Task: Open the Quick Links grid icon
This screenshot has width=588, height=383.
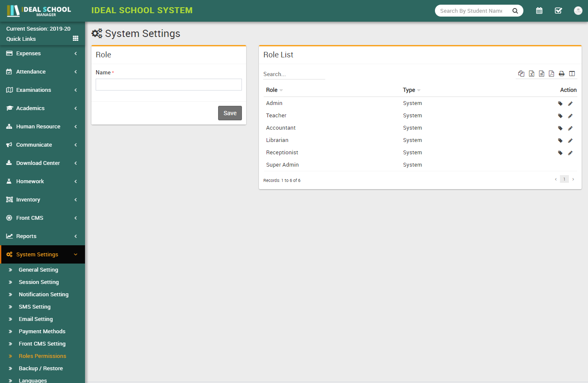Action: point(76,38)
